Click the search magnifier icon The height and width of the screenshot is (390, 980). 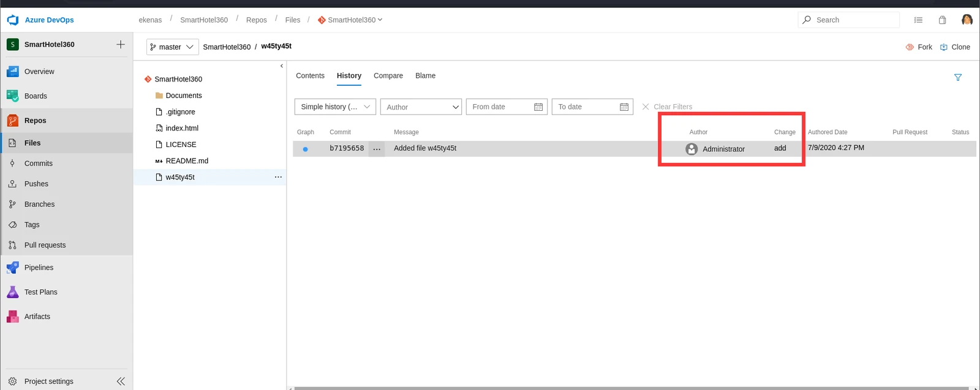(807, 20)
